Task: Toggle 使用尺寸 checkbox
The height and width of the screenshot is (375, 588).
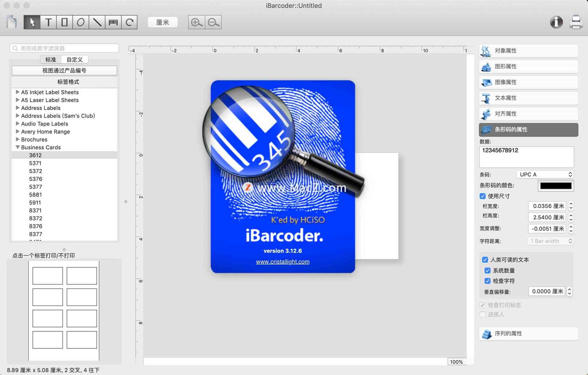Action: click(x=483, y=196)
